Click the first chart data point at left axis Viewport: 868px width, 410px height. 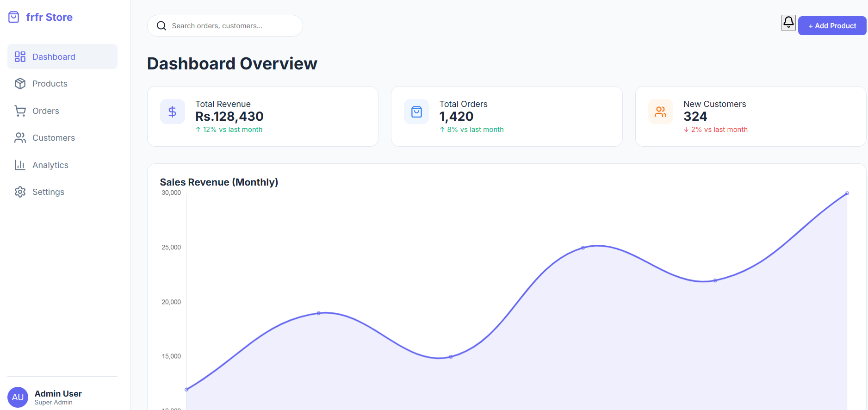click(186, 390)
